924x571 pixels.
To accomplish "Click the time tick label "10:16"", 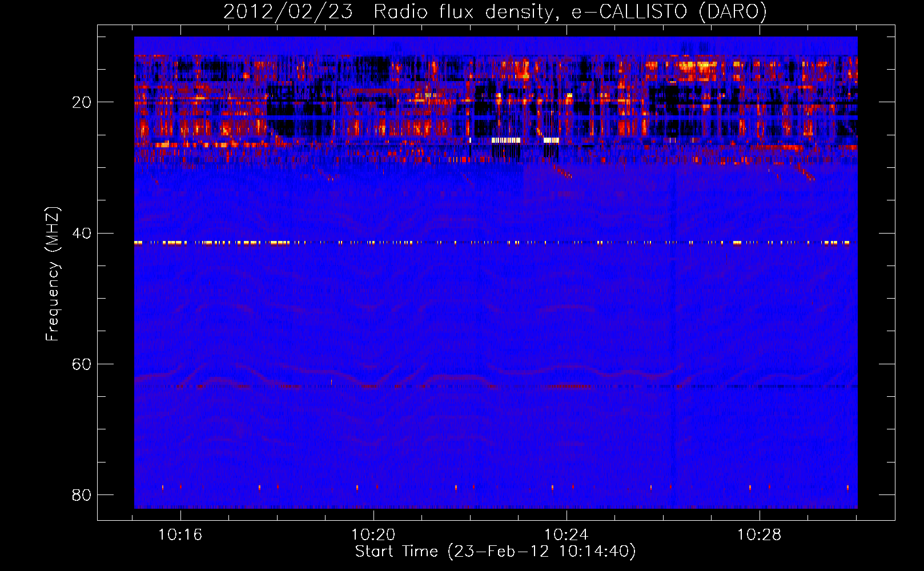I will (180, 535).
